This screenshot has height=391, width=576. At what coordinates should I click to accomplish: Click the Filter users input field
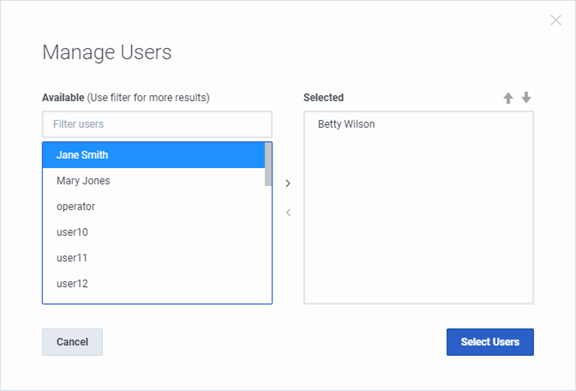157,124
